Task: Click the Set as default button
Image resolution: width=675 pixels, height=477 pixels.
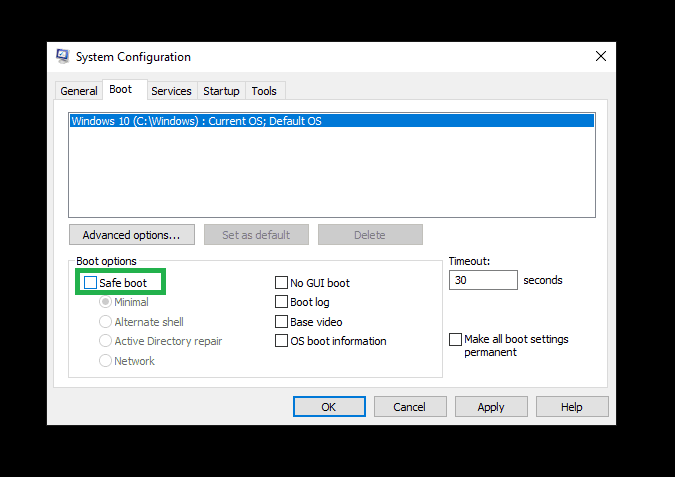Action: 256,235
